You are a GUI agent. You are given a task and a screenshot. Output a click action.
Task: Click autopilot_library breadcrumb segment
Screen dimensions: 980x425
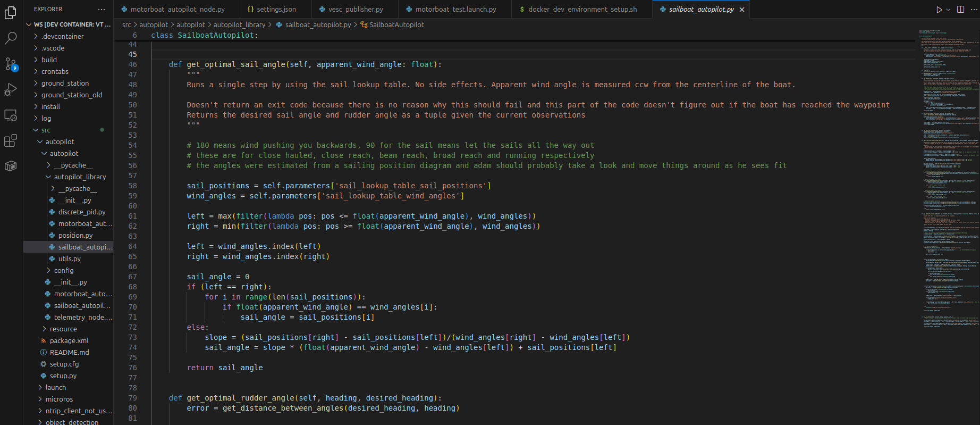pyautogui.click(x=239, y=24)
